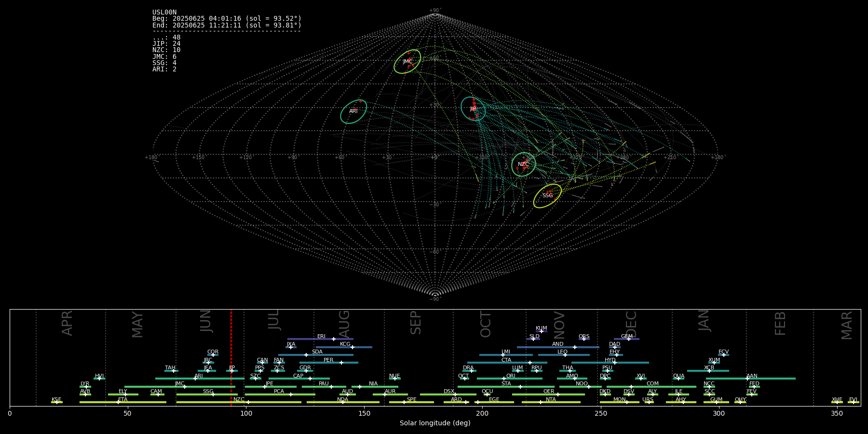Click the 'NZC: 10' legend line

pyautogui.click(x=166, y=50)
